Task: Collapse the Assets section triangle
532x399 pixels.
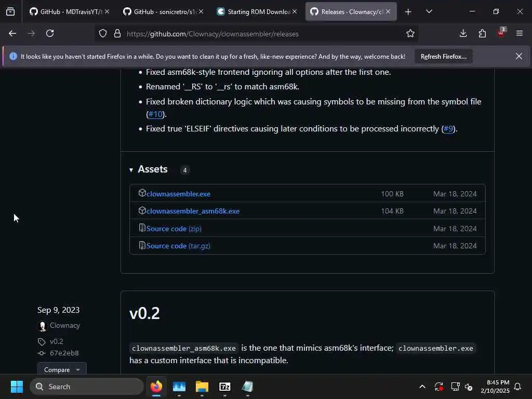Action: pyautogui.click(x=131, y=170)
